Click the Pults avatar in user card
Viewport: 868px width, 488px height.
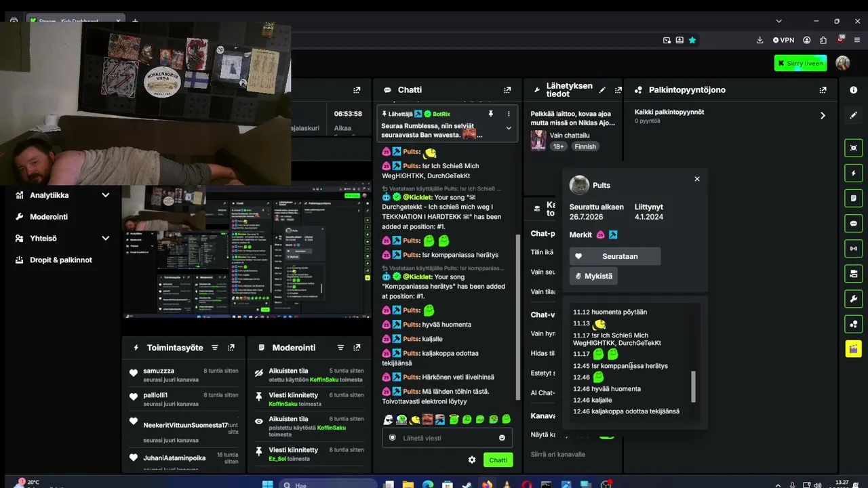click(579, 185)
